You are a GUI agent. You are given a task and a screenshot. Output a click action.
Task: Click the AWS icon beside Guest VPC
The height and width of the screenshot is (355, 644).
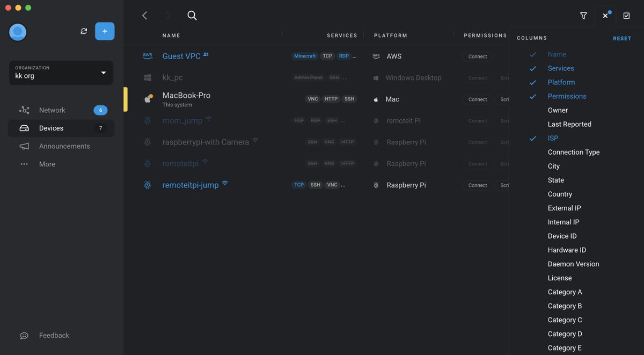(x=148, y=56)
